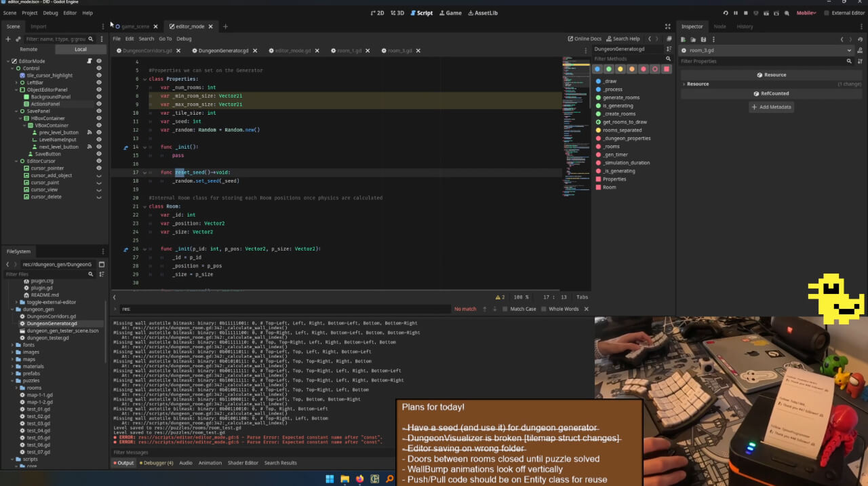Open the Debugger (4) panel
This screenshot has width=868, height=486.
[x=156, y=463]
